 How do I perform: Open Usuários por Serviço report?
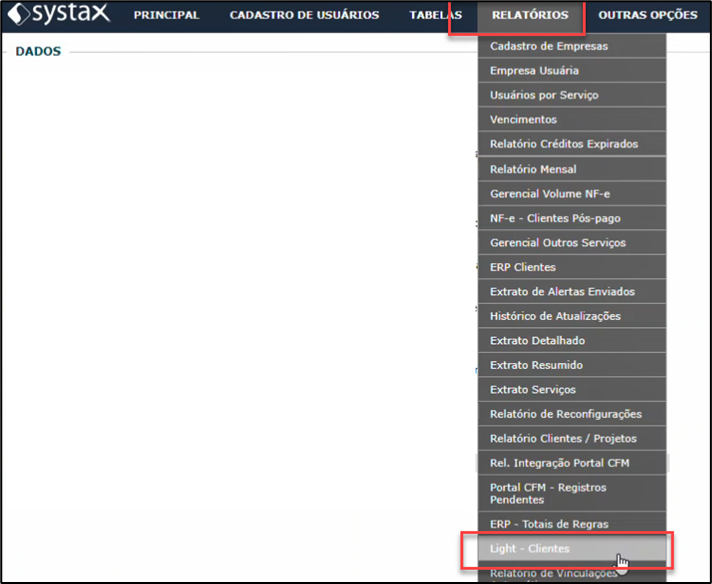[x=572, y=95]
